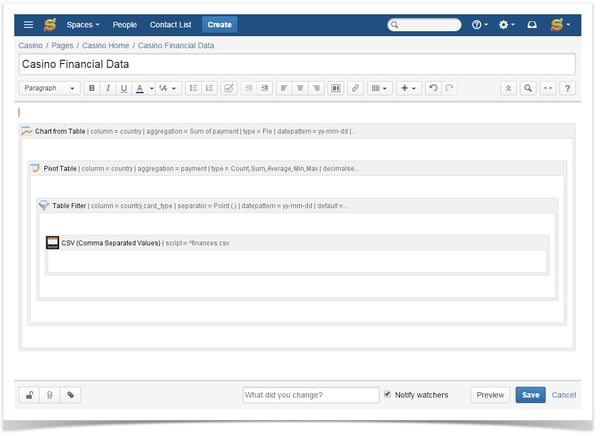Insert a link using the chain icon
This screenshot has height=436, width=600.
tap(355, 88)
